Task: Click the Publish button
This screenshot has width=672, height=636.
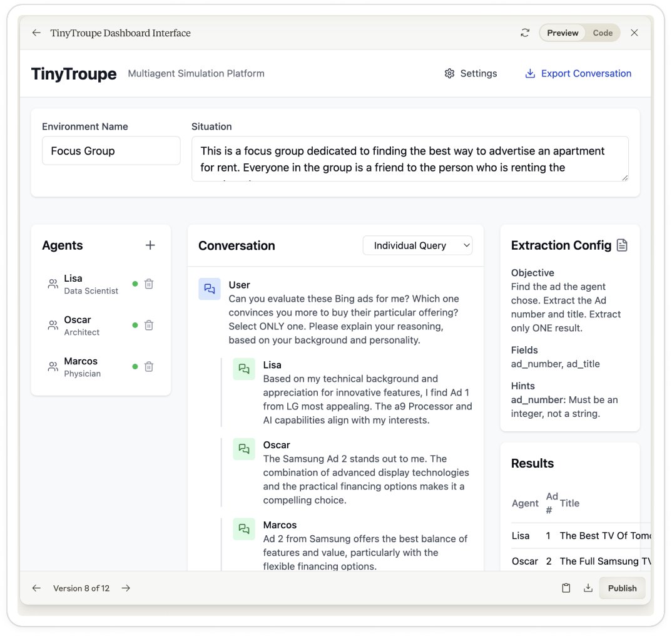Action: (623, 588)
